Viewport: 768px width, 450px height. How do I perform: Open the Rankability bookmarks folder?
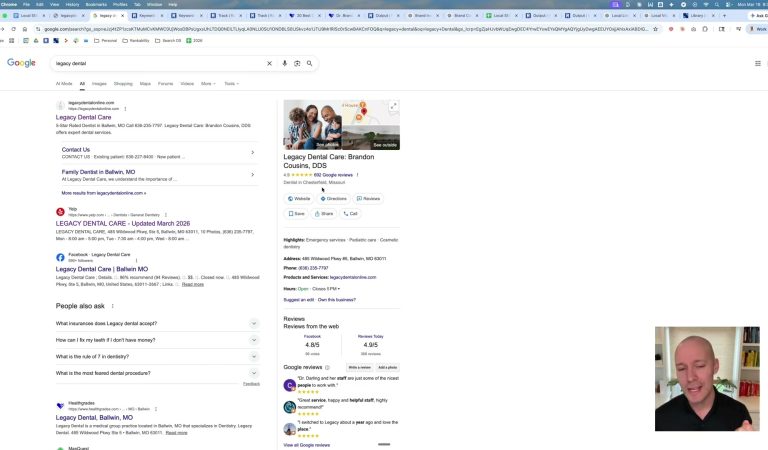click(136, 41)
